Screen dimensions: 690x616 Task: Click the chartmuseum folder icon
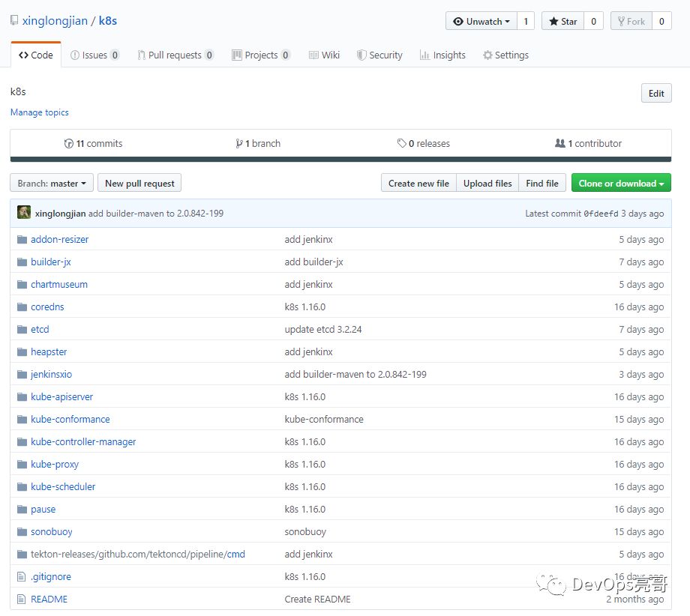point(22,284)
